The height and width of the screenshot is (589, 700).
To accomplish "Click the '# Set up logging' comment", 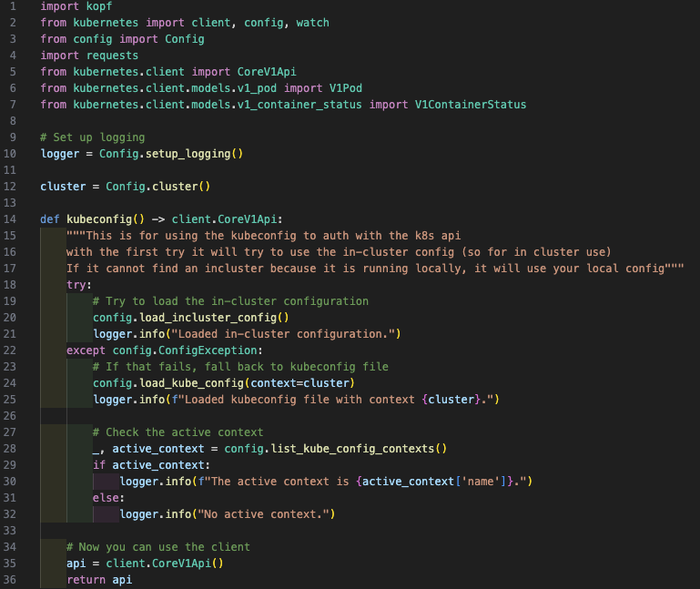I will [93, 137].
